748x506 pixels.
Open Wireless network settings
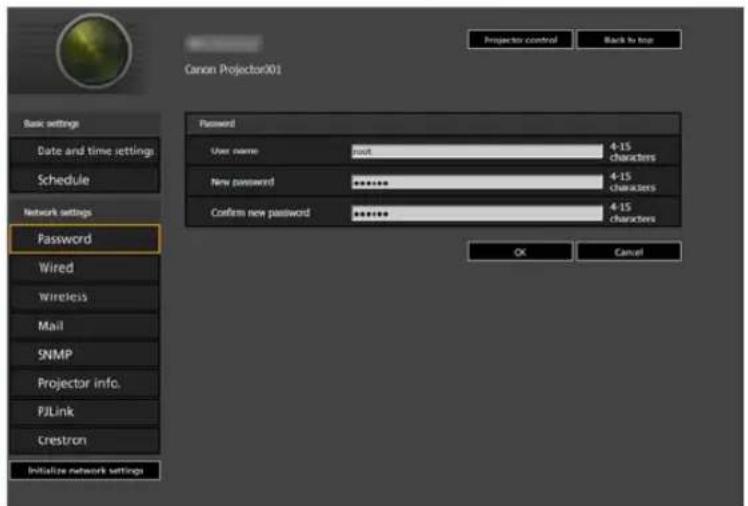pyautogui.click(x=84, y=297)
